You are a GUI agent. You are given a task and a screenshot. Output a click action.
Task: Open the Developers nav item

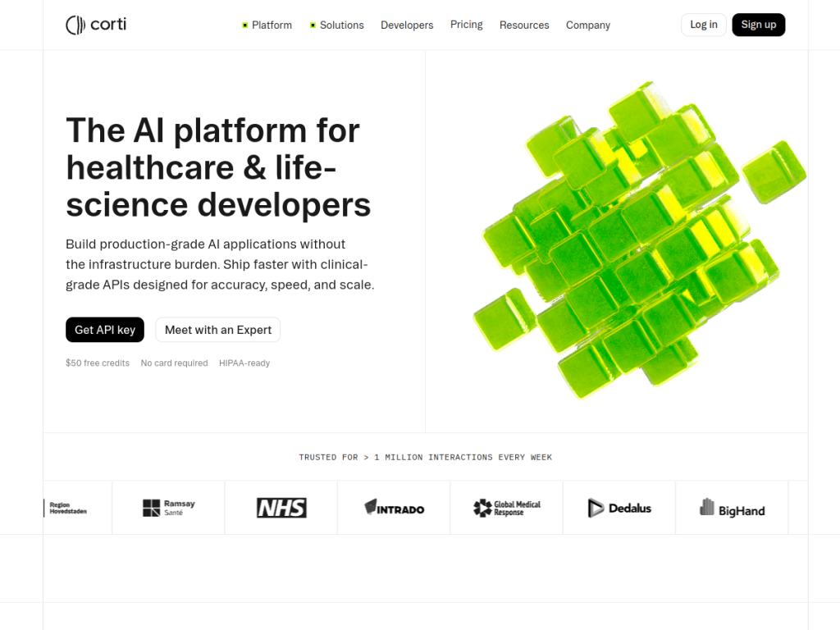[407, 25]
